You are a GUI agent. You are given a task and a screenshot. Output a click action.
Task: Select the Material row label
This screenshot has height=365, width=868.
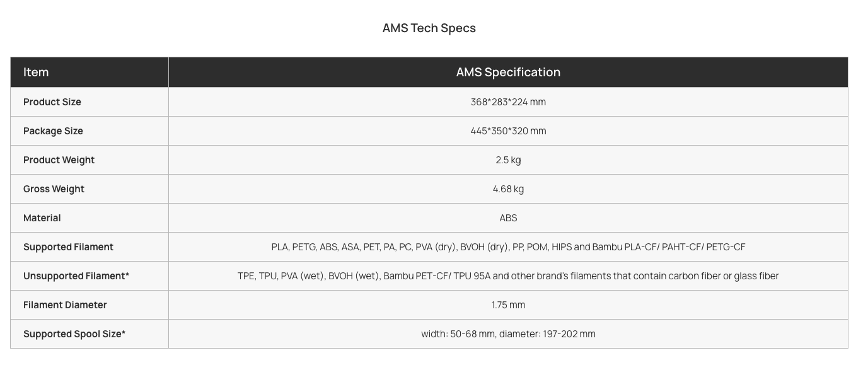[42, 217]
